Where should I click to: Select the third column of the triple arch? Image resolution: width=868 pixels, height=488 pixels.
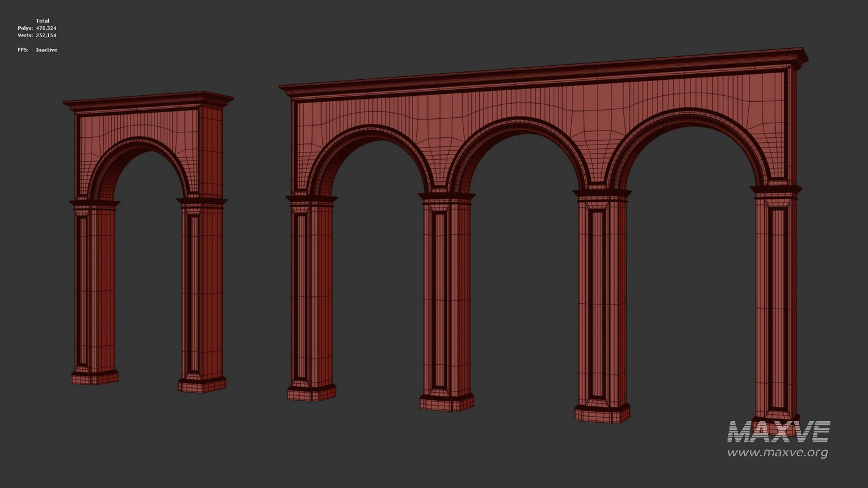point(602,305)
